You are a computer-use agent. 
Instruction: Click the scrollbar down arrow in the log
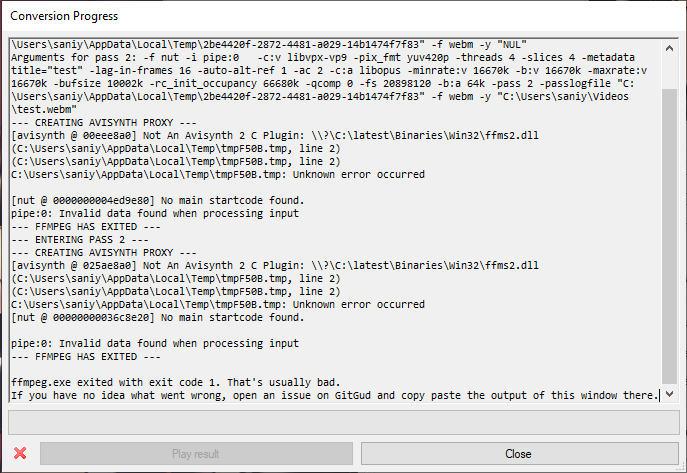pyautogui.click(x=669, y=394)
